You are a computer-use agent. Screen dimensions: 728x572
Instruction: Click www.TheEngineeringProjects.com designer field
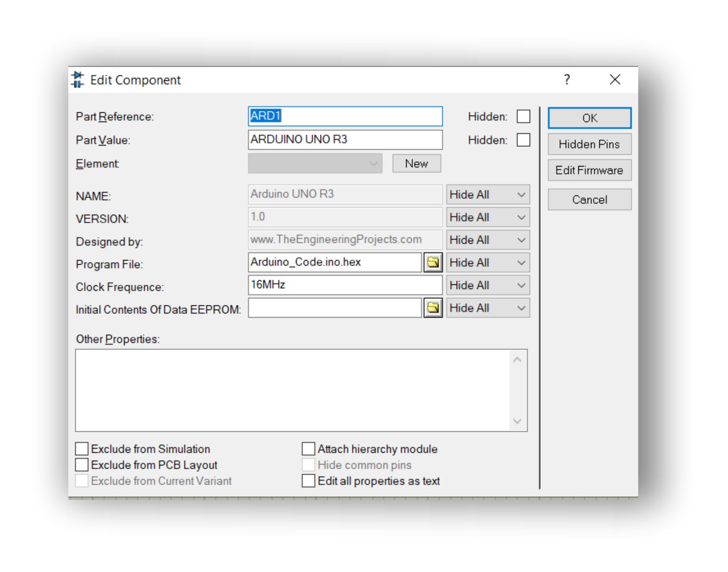tap(345, 239)
